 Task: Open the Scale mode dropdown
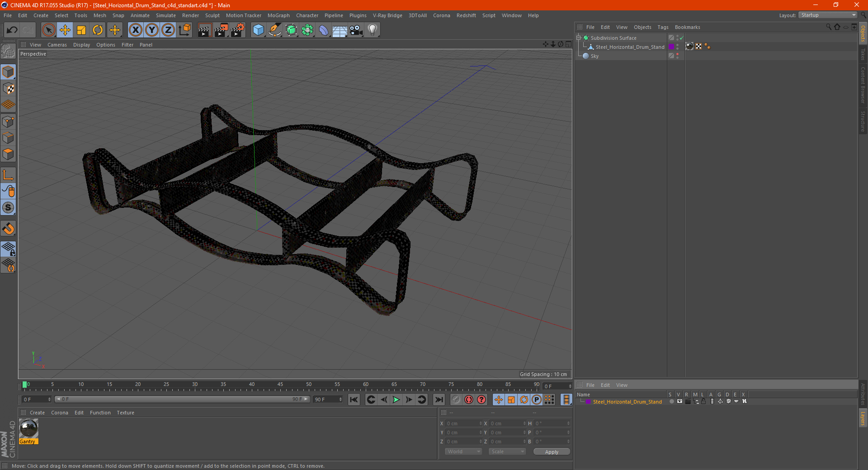pos(507,451)
